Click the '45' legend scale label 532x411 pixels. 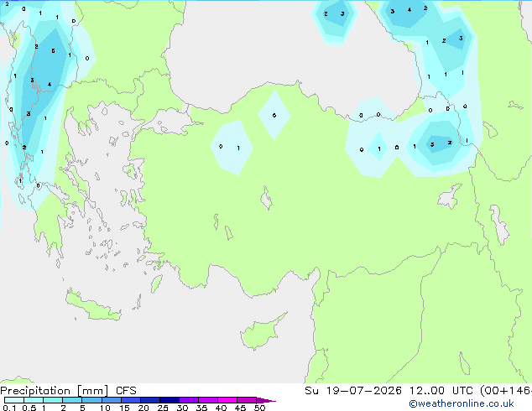tap(240, 408)
